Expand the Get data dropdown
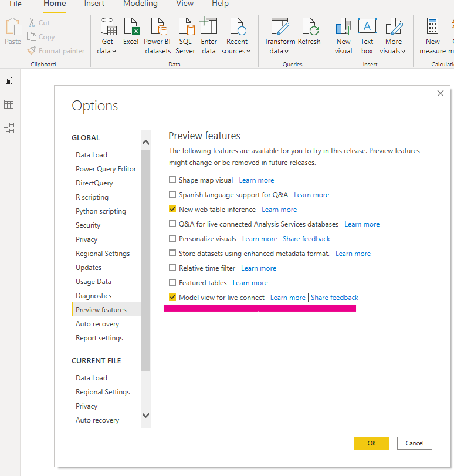The image size is (454, 476). [x=114, y=51]
